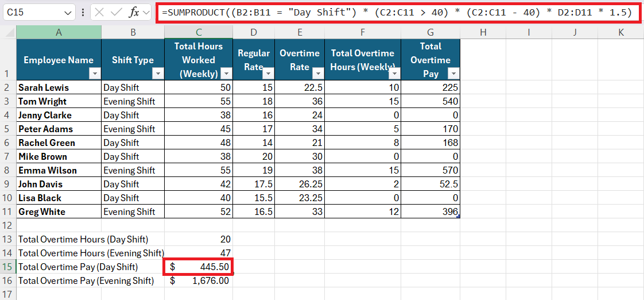Viewport: 644px width, 300px height.
Task: Select the cell Greg White
Action: 59,211
